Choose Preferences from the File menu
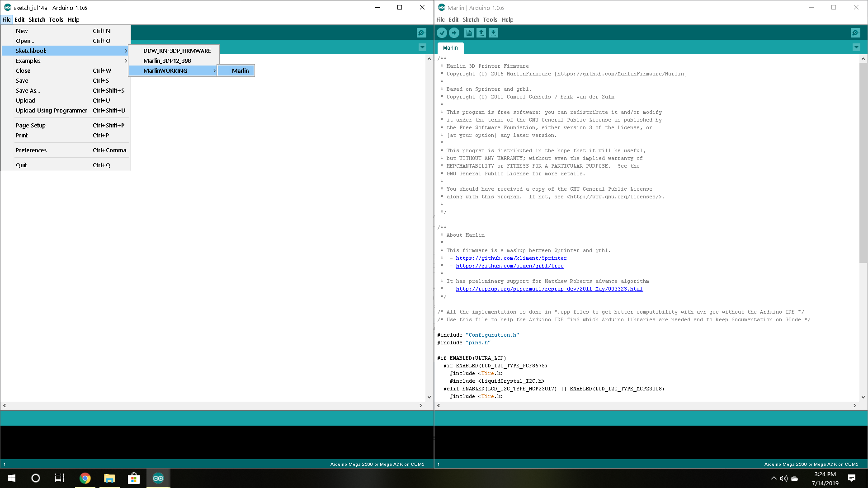The width and height of the screenshot is (868, 488). 31,150
